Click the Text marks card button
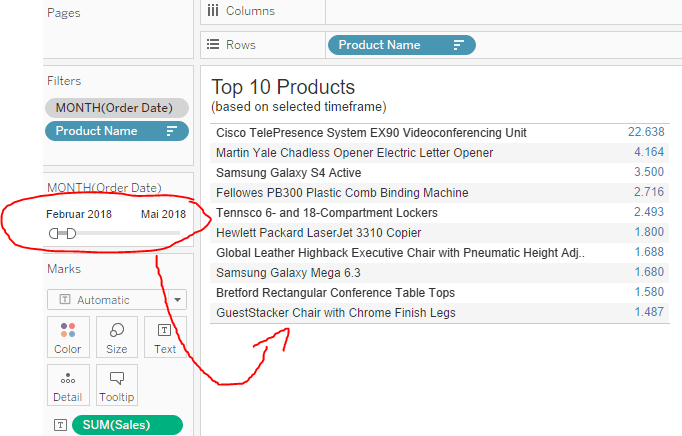The width and height of the screenshot is (682, 436). point(165,337)
